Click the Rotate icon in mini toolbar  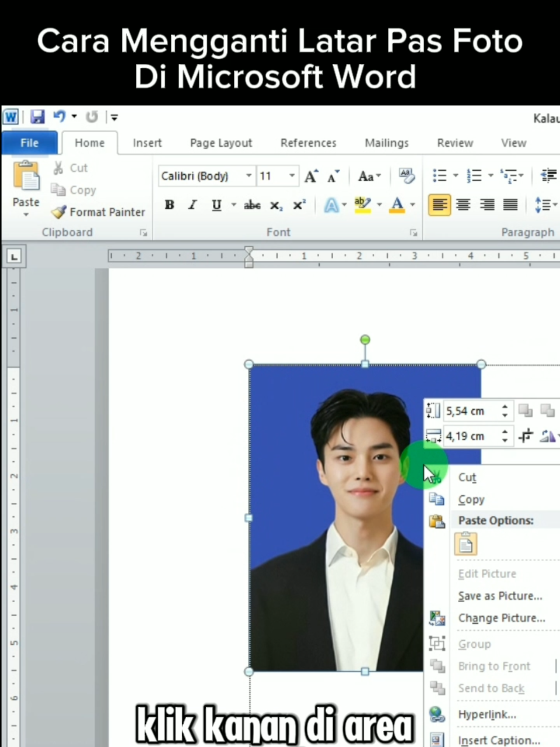coord(547,436)
